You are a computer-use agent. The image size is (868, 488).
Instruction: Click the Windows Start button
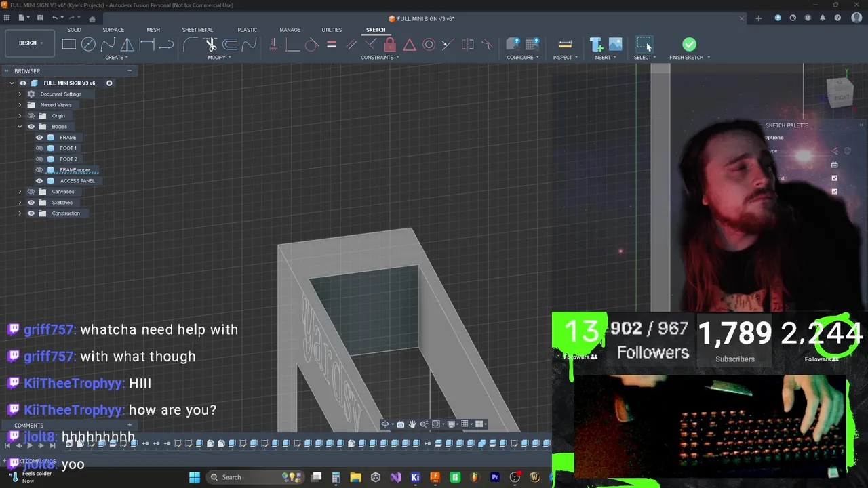pos(195,477)
